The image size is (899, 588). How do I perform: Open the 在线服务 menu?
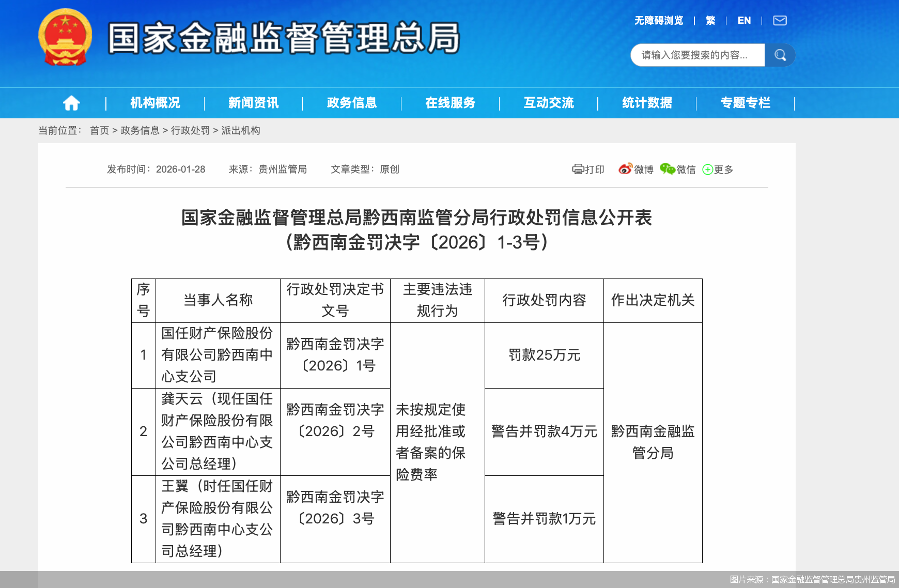(x=450, y=103)
